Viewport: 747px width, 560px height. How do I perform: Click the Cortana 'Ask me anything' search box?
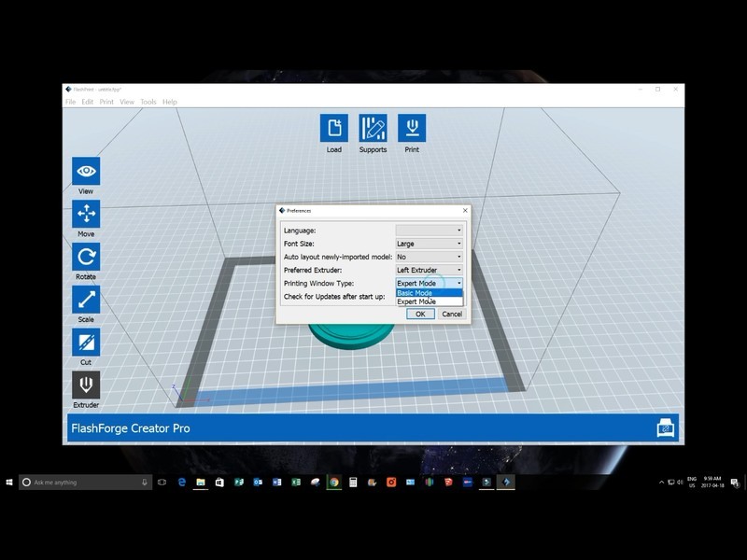pyautogui.click(x=84, y=483)
